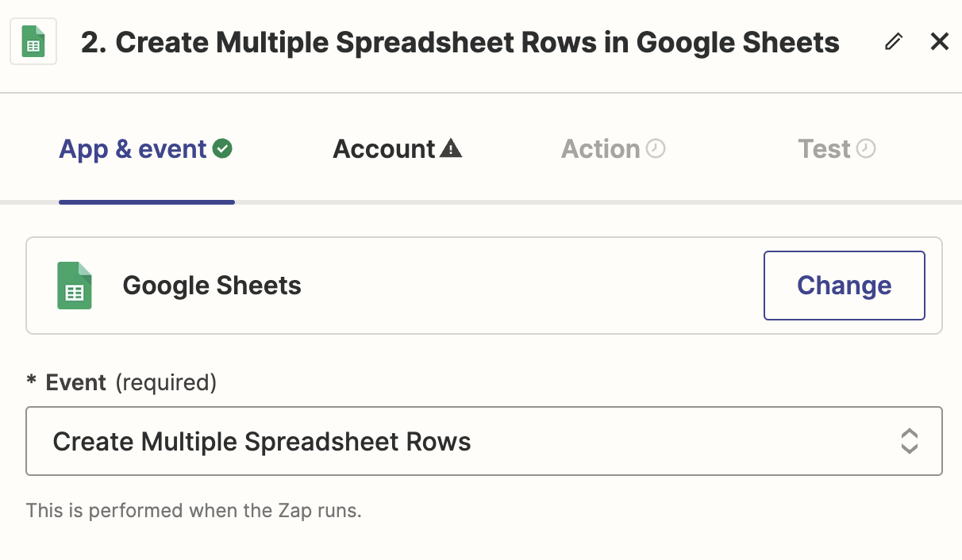Close the step editor panel
The height and width of the screenshot is (560, 962).
click(x=940, y=42)
